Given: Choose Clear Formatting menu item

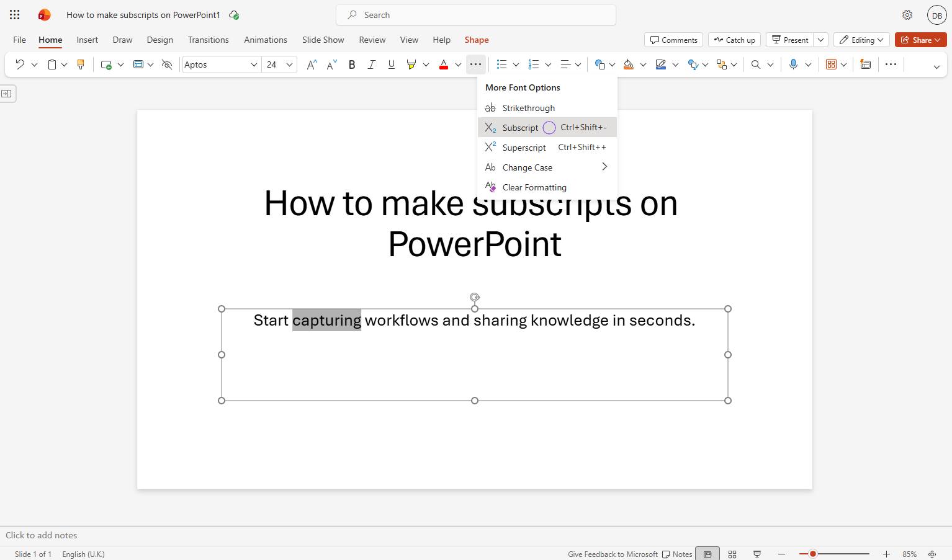Looking at the screenshot, I should pos(547,187).
